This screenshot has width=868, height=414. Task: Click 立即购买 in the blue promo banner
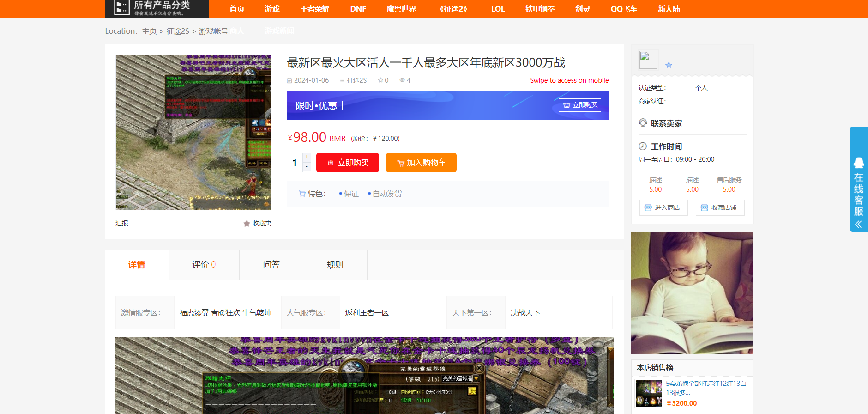tap(580, 105)
